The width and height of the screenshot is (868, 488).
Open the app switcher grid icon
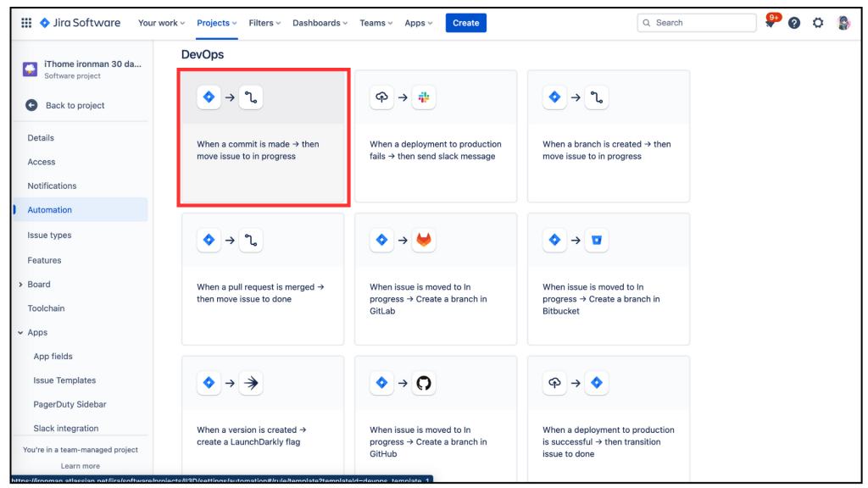(x=26, y=23)
